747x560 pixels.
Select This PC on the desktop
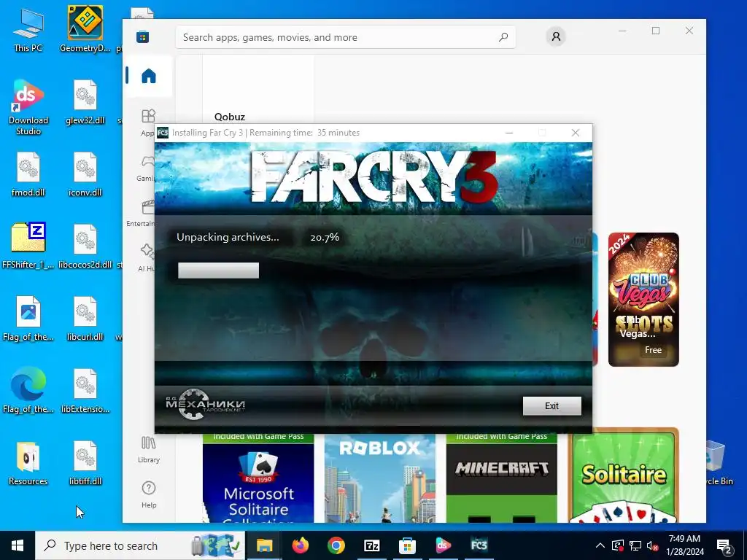point(28,31)
